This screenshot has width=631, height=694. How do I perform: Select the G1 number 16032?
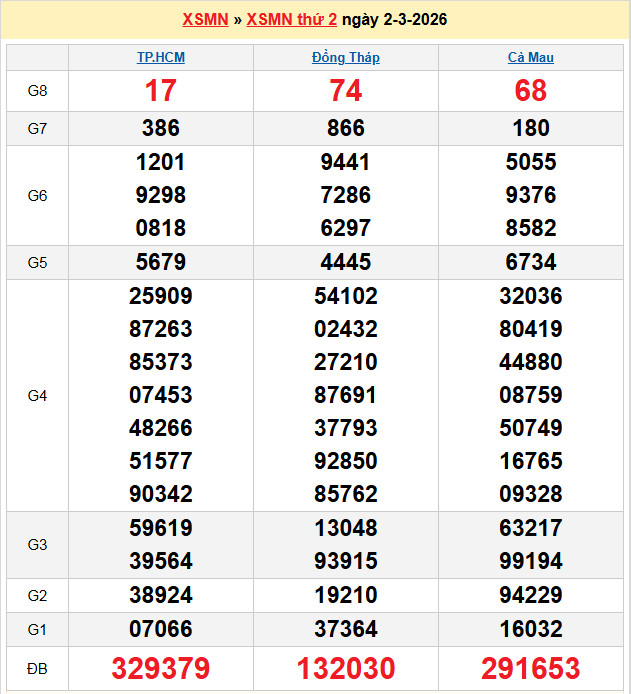point(530,629)
